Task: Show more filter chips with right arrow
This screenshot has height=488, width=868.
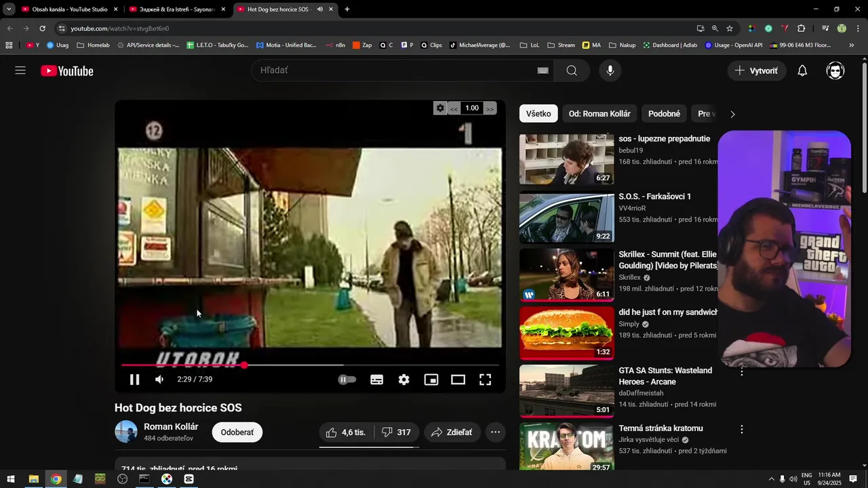Action: pyautogui.click(x=732, y=114)
